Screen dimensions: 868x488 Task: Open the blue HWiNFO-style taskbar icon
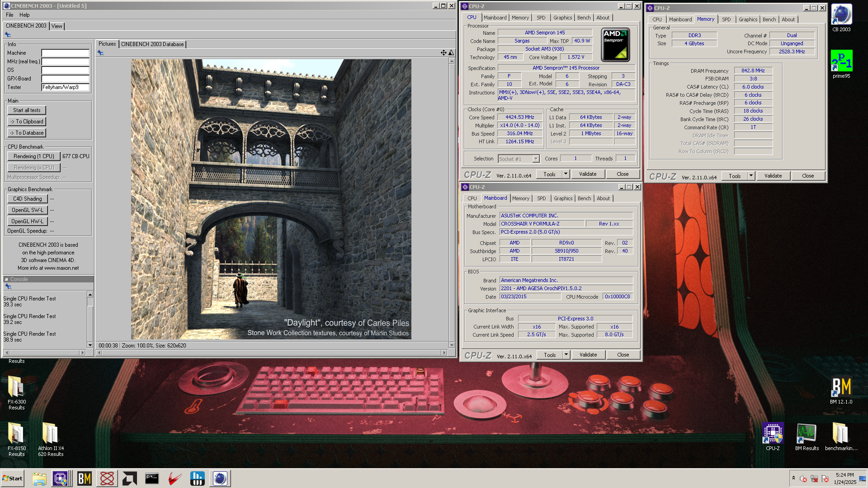tap(197, 479)
